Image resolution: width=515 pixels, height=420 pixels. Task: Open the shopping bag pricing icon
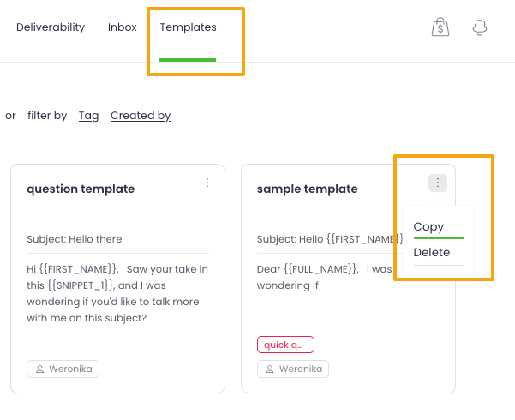pos(440,27)
